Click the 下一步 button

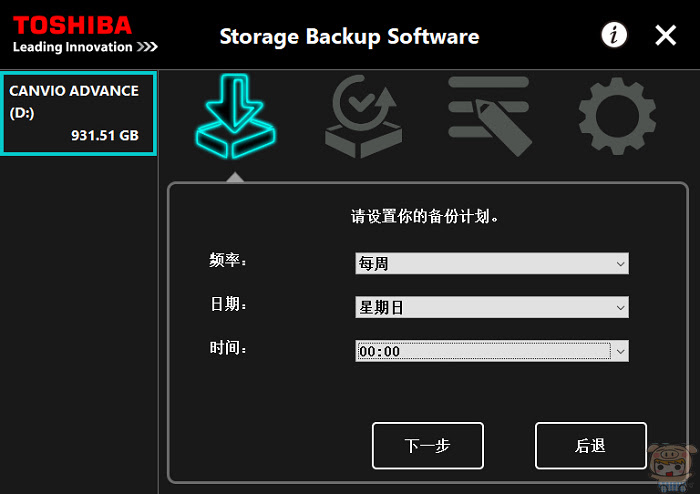(x=428, y=445)
